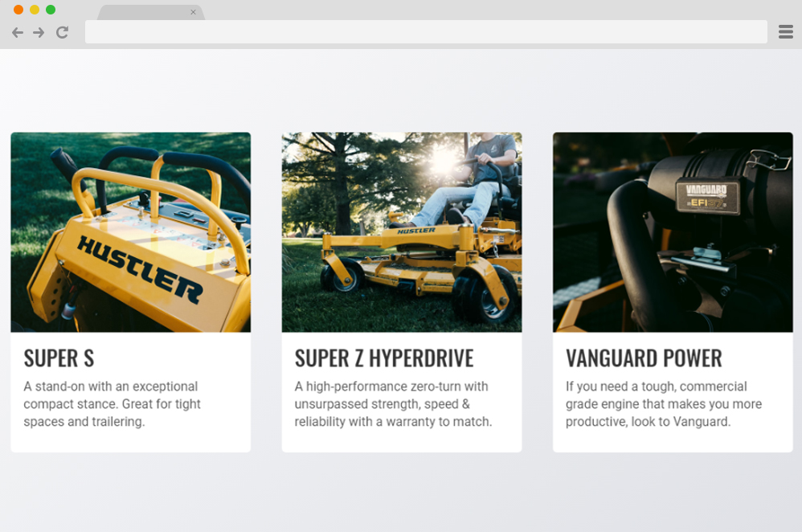Viewport: 802px width, 532px height.
Task: Open the Vanguard engine image
Action: (x=673, y=232)
